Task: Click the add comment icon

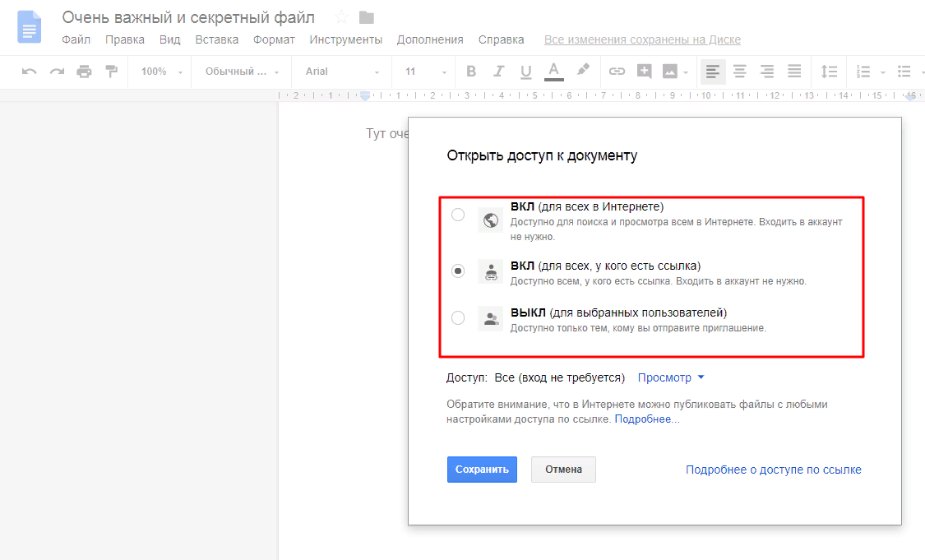Action: [x=644, y=72]
